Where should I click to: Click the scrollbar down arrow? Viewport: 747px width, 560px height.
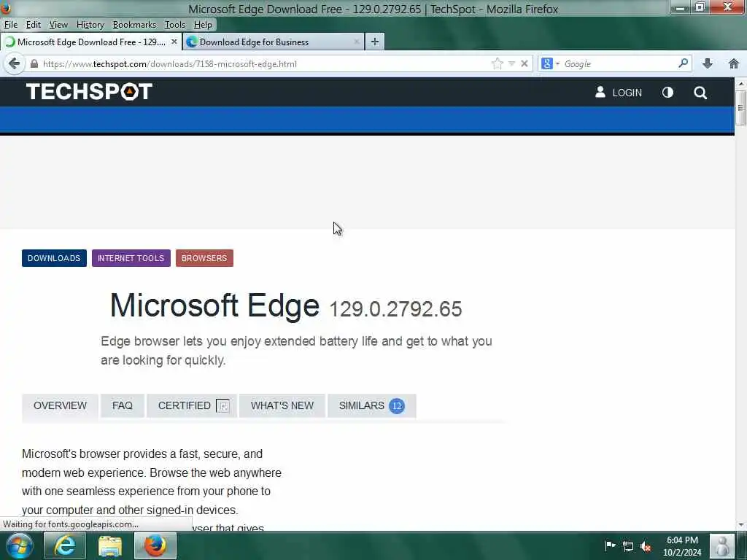(741, 525)
